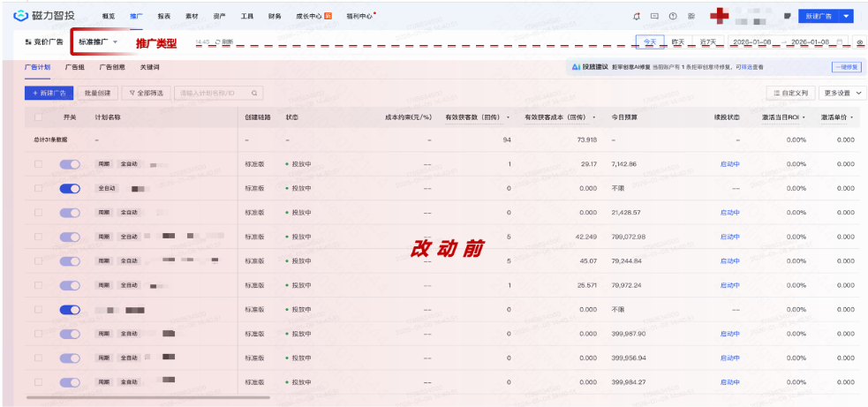The width and height of the screenshot is (868, 407).
Task: Switch to the 广告创意 tab
Action: point(112,67)
